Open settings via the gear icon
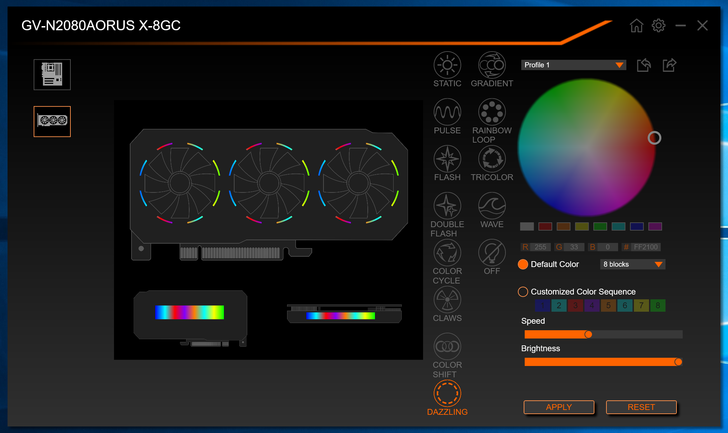Viewport: 728px width, 433px height. pos(659,26)
